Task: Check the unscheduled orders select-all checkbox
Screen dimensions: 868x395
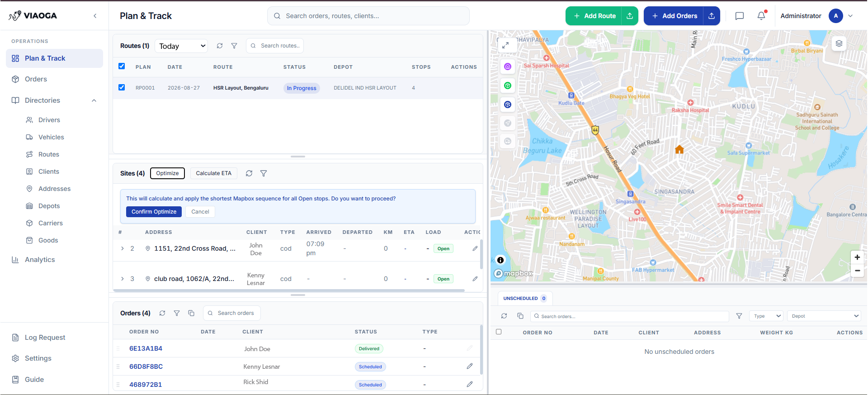Action: point(499,332)
